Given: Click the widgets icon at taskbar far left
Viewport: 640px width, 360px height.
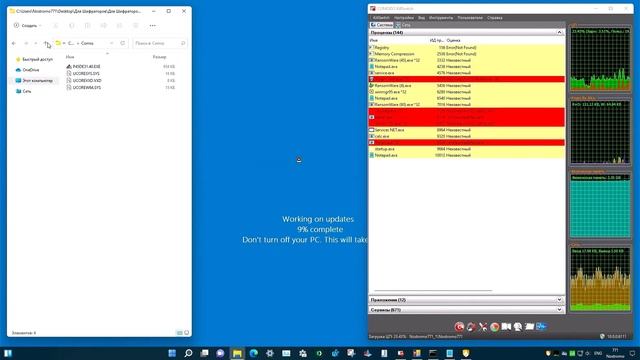Looking at the screenshot, I should tap(8, 353).
